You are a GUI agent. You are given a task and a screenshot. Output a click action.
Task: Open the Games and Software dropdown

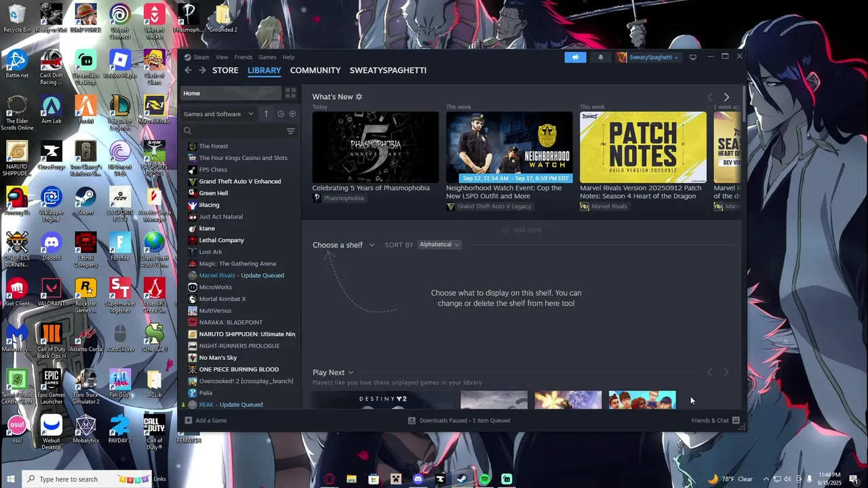pyautogui.click(x=218, y=114)
